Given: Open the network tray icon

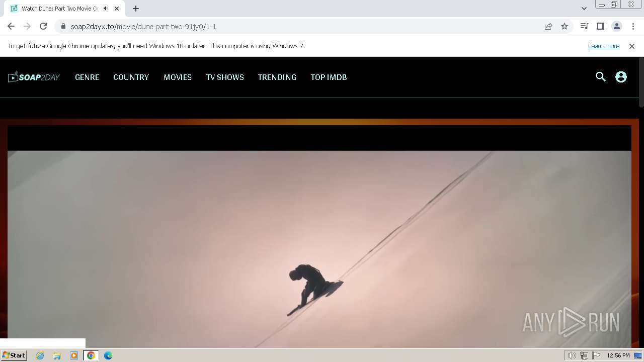Looking at the screenshot, I should (x=584, y=355).
